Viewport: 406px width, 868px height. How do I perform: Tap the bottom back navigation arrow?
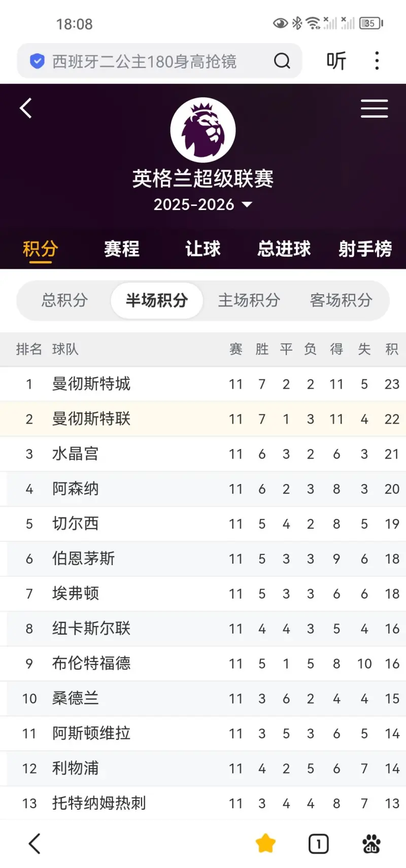[34, 844]
